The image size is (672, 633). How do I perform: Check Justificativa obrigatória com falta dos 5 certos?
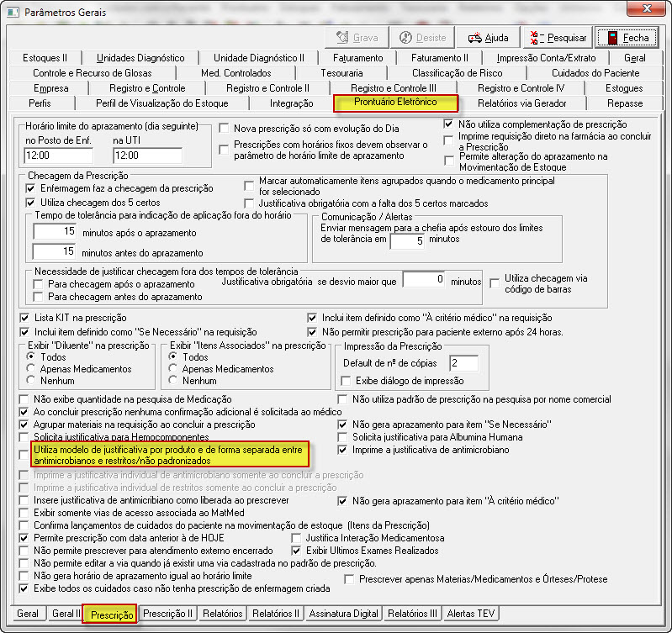click(249, 203)
